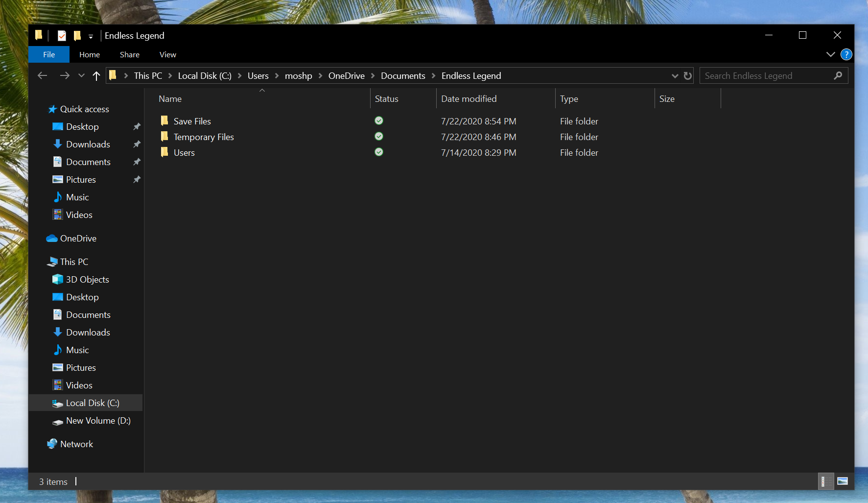The image size is (868, 503).
Task: Click Users date 7/14/2020 8:29 PM
Action: coord(478,152)
